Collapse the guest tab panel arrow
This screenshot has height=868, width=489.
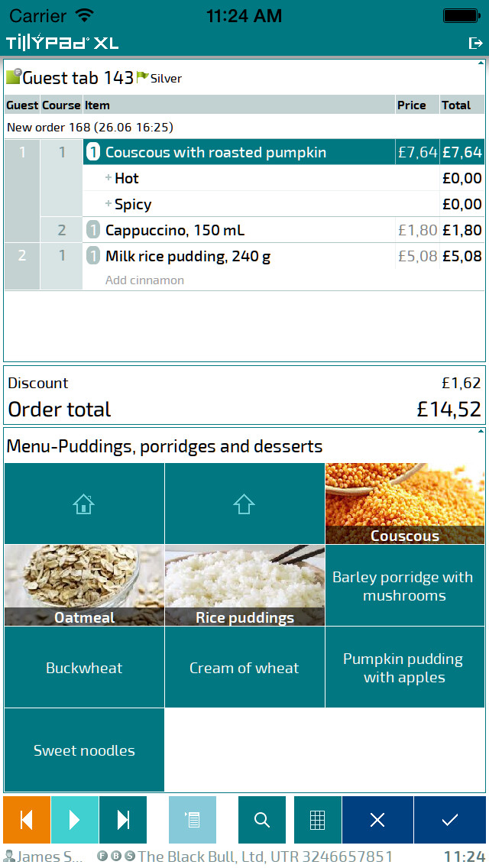pos(480,63)
